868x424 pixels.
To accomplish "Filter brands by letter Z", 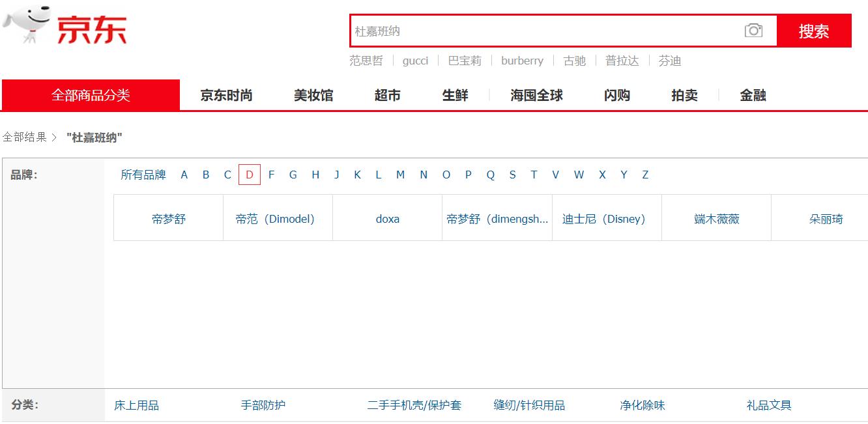I will point(645,175).
